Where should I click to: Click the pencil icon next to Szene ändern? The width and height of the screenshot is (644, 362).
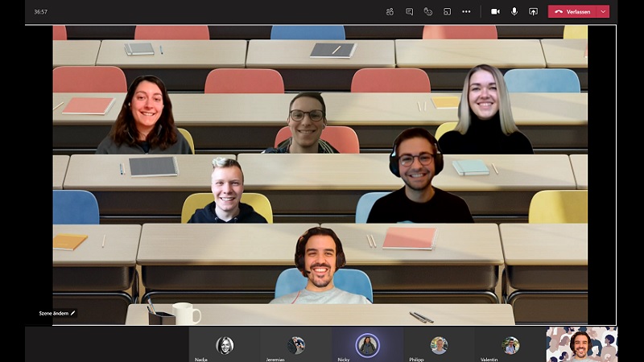pyautogui.click(x=72, y=313)
